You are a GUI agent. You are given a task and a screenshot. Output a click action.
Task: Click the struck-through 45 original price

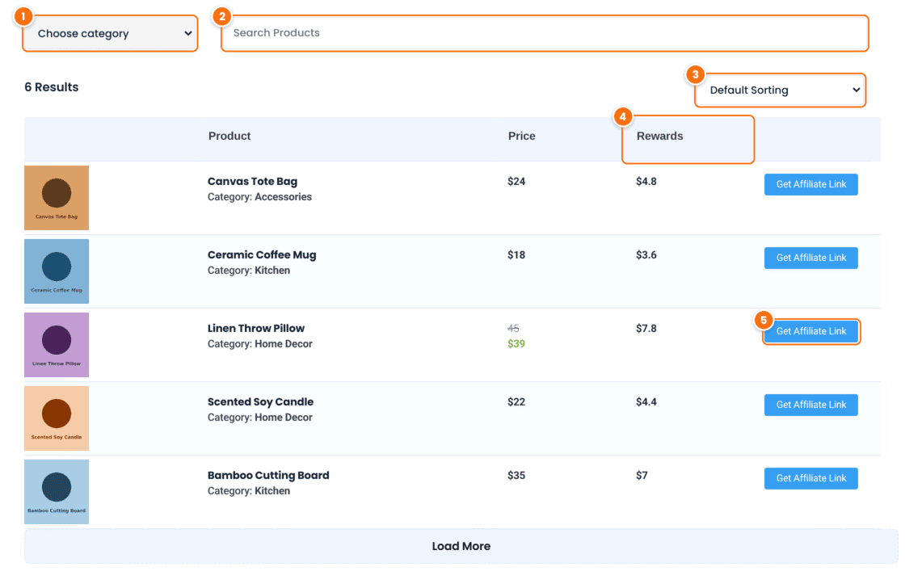(x=513, y=329)
